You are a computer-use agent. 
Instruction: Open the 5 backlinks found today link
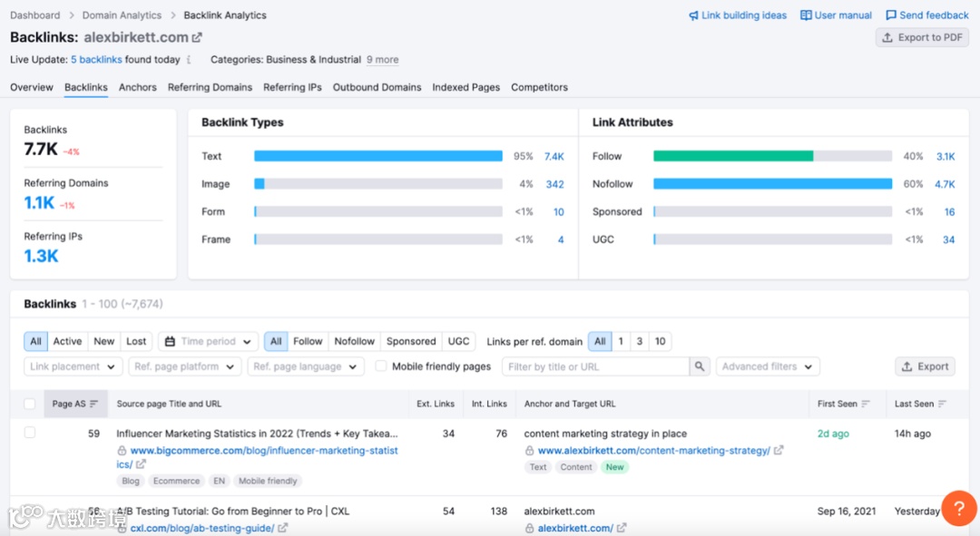click(96, 60)
